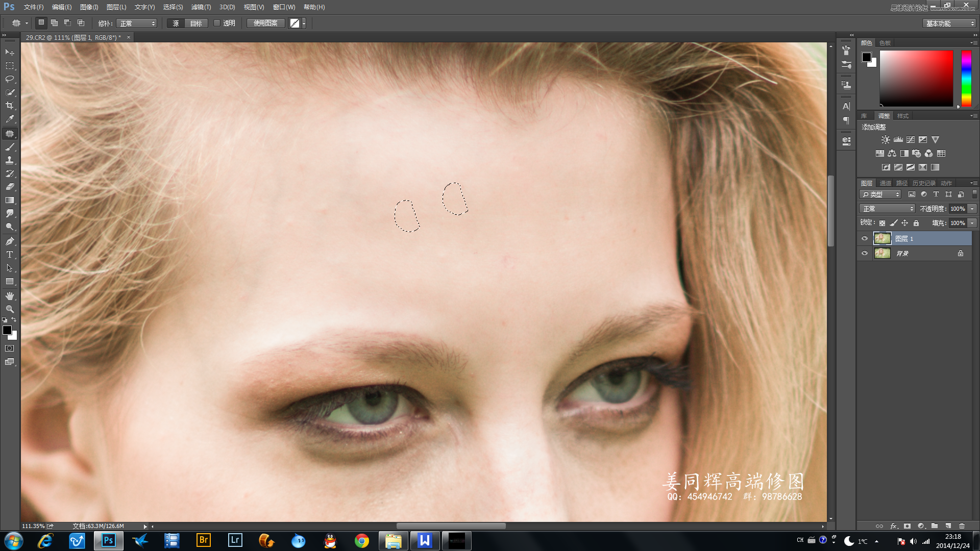
Task: Select the Zoom tool in toolbar
Action: point(10,309)
